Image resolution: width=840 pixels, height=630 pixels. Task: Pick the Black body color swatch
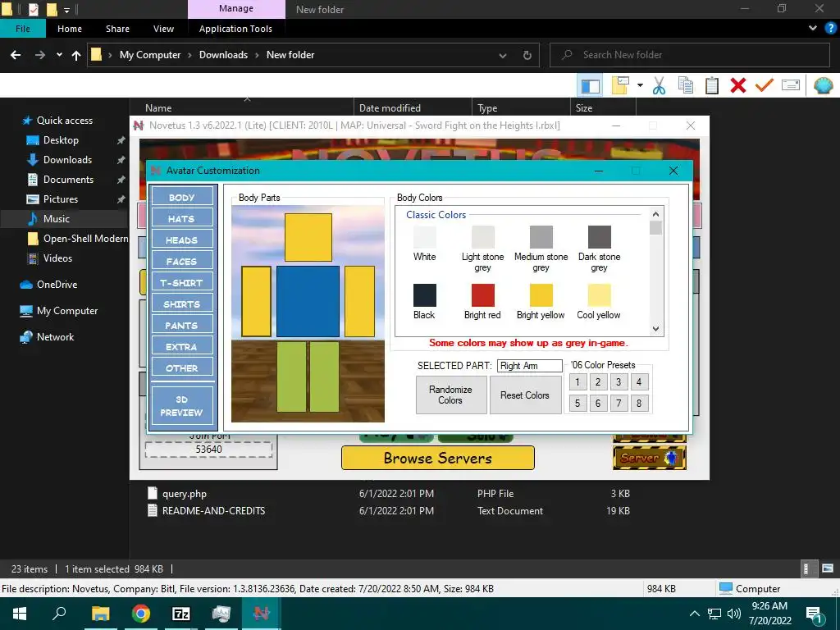point(425,294)
